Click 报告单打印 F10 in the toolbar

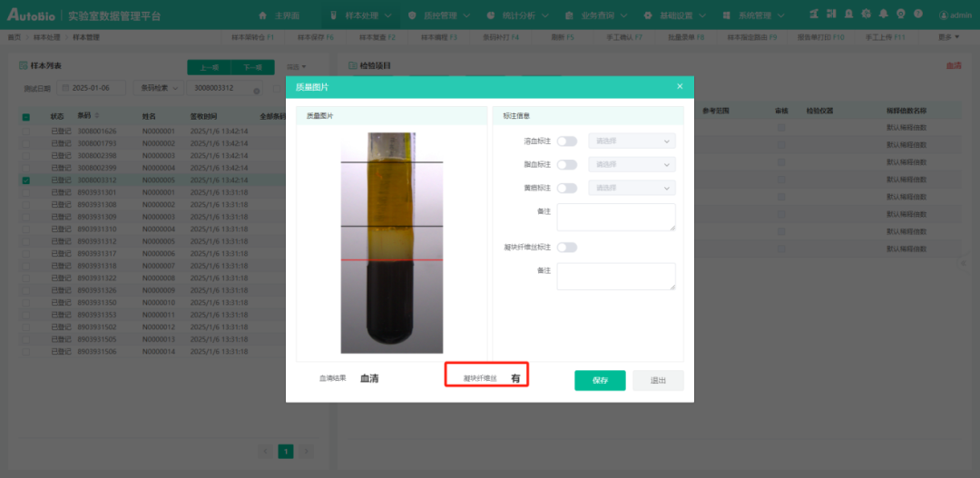point(820,37)
